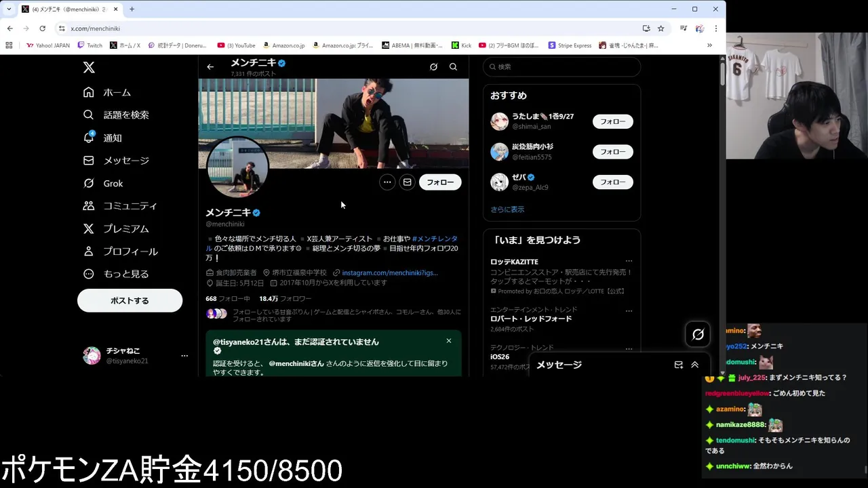Open a new browser tab

tap(132, 9)
